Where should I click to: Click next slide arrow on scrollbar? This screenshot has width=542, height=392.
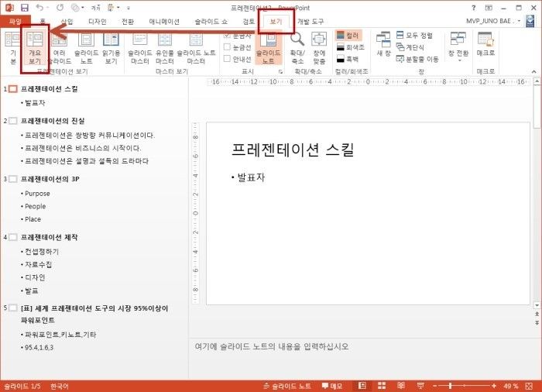pyautogui.click(x=537, y=322)
